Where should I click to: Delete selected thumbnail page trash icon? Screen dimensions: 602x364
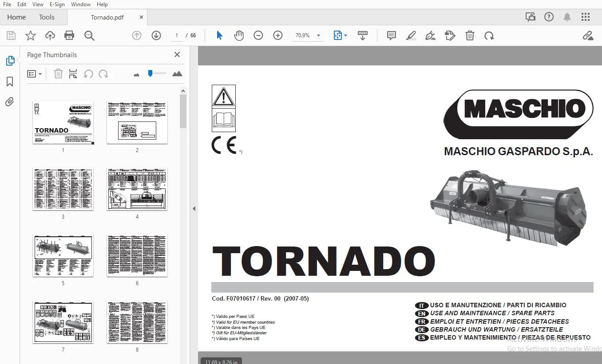[x=58, y=74]
